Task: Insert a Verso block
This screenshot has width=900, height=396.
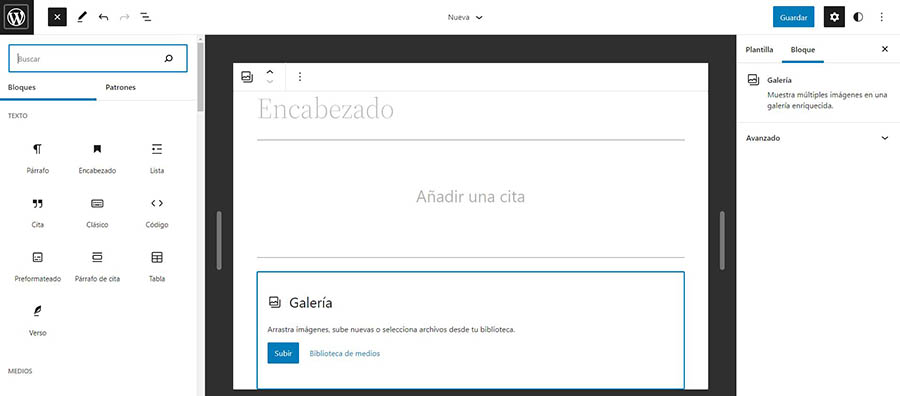Action: point(37,321)
